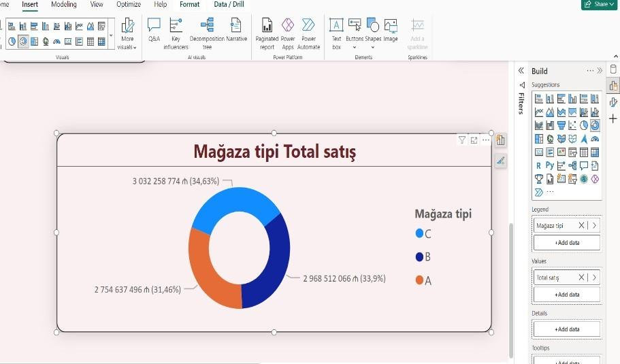Select scatter chart in Build pane
Image resolution: width=620 pixels, height=364 pixels.
pyautogui.click(x=572, y=125)
